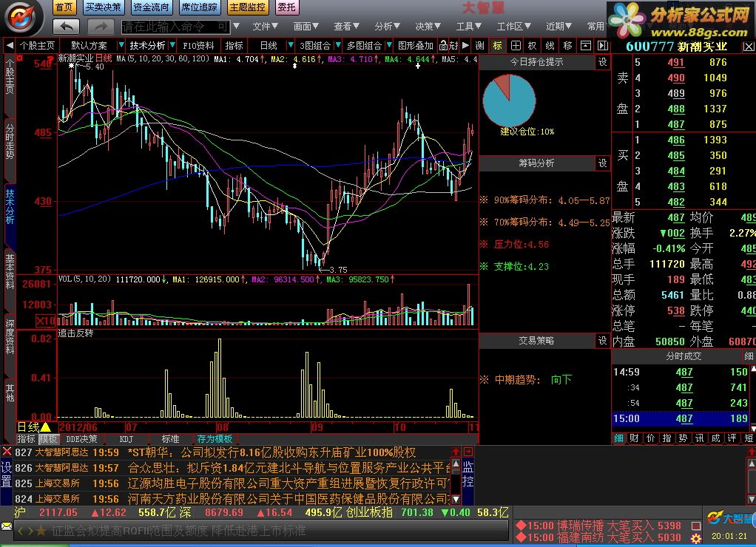This screenshot has height=547, width=756.
Task: Click the red pop-out arrow icon above 监控
Action: [x=468, y=452]
